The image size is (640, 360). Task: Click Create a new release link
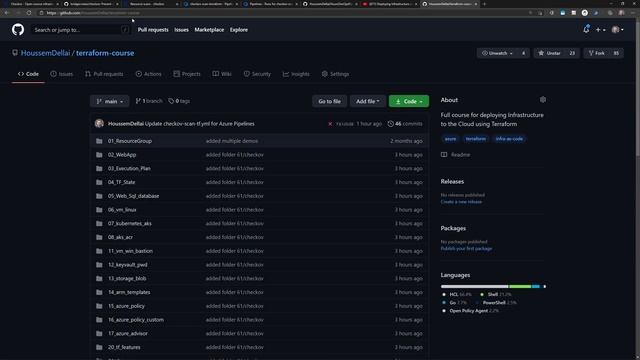461,202
